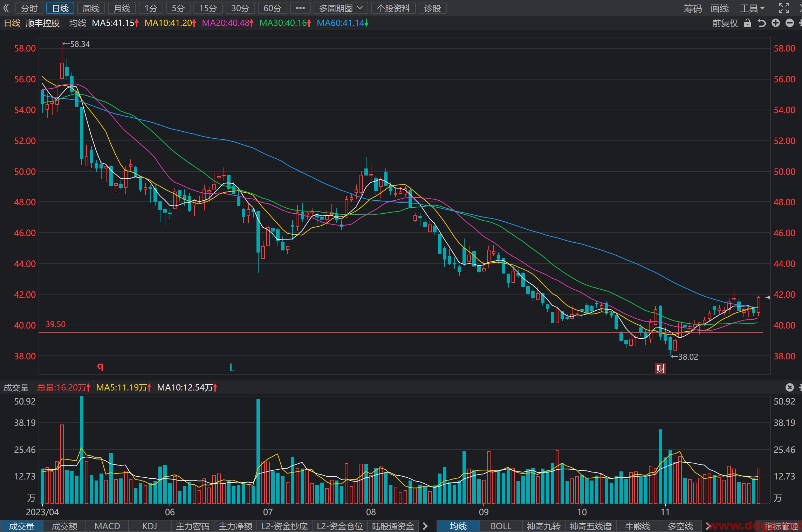Screen dimensions: 802x532
Task: Click the 财 earnings marker on chart
Action: [660, 368]
